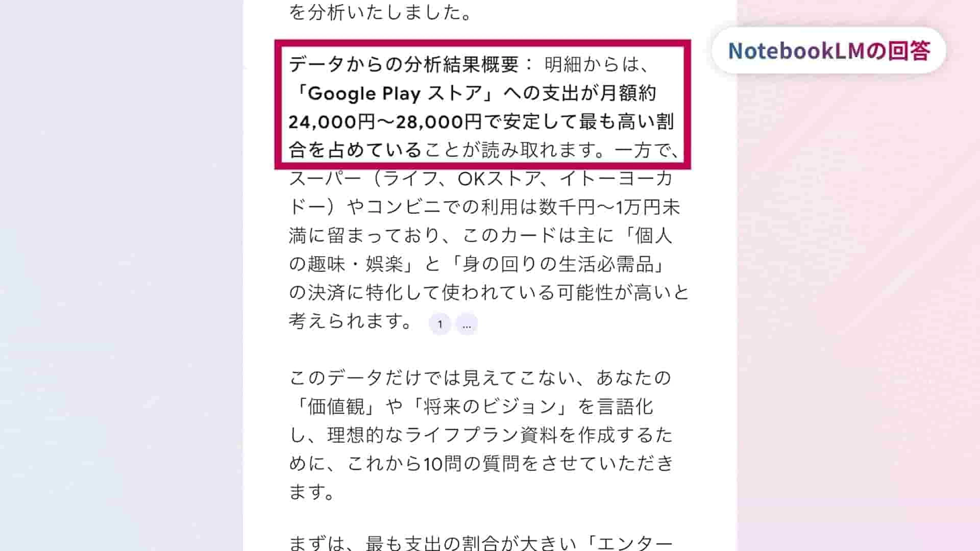Click the line このデータだけでは見えてこない
980x551 pixels.
pyautogui.click(x=432, y=378)
